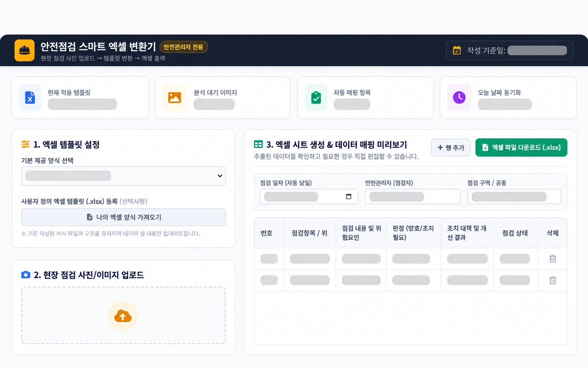Click the 행 추가 button

[451, 148]
